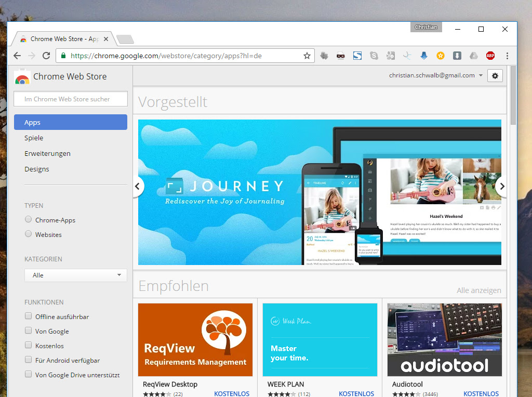Select the Apps category
The image size is (532, 397).
[71, 122]
